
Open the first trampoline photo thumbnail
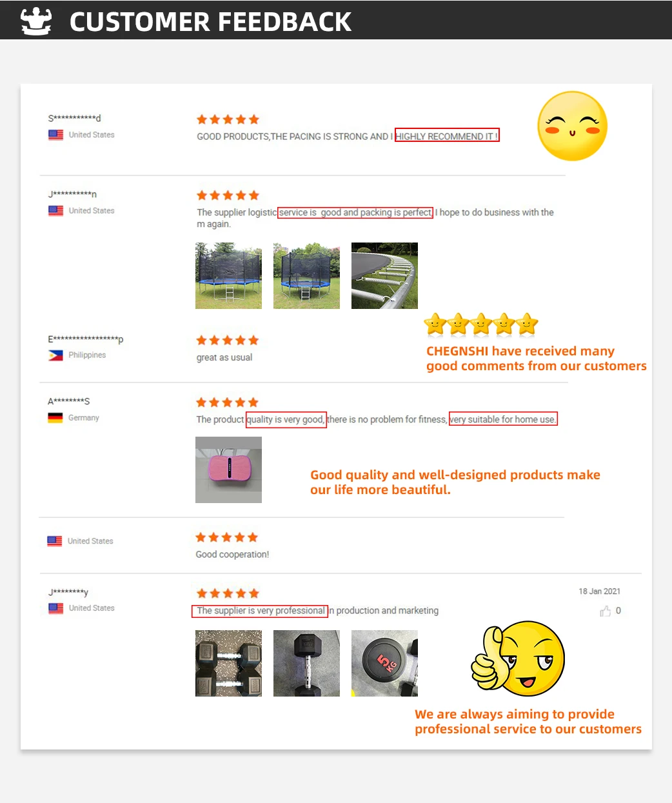[x=228, y=275]
